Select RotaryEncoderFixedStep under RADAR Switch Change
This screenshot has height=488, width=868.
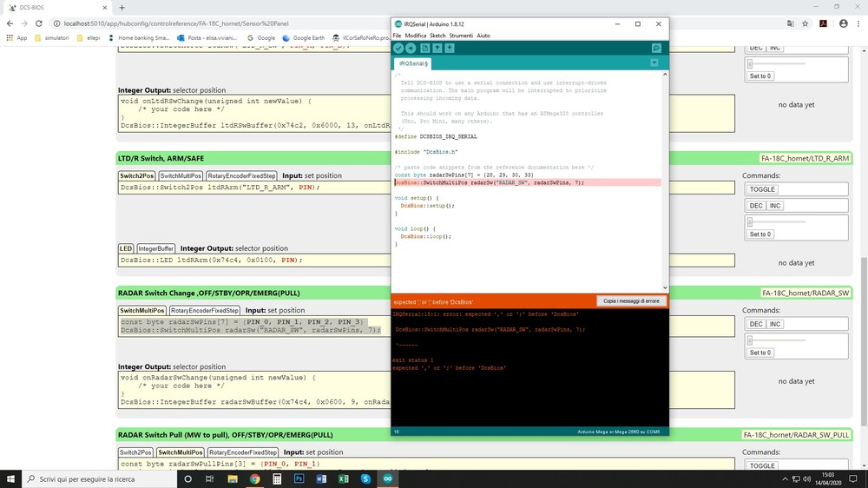204,310
